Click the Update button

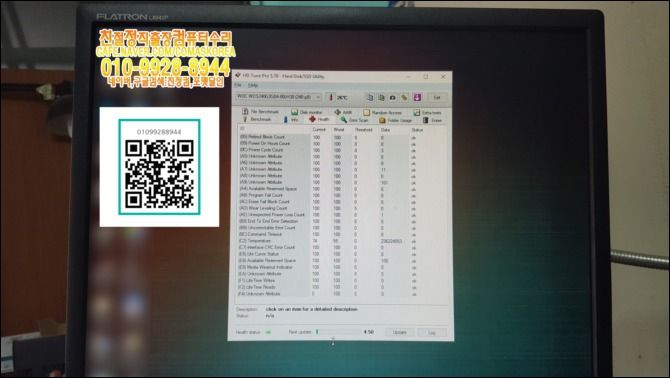pos(400,332)
